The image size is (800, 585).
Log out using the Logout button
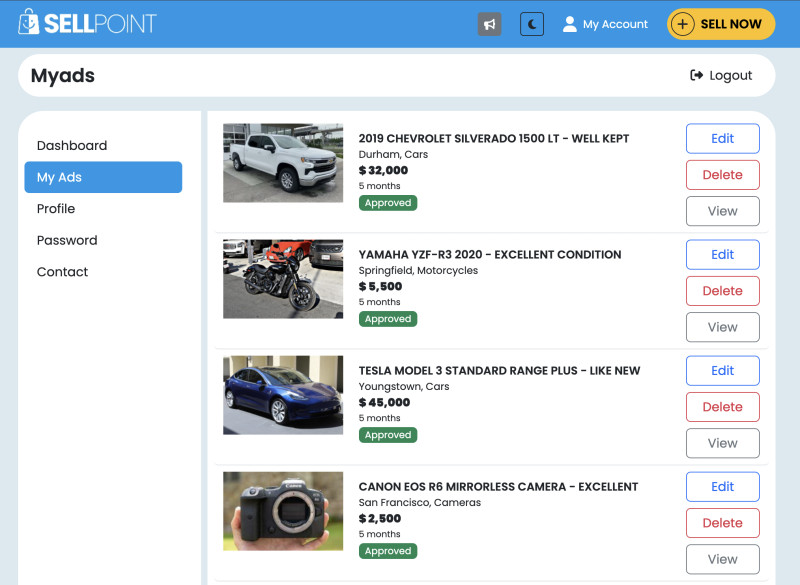pos(721,75)
